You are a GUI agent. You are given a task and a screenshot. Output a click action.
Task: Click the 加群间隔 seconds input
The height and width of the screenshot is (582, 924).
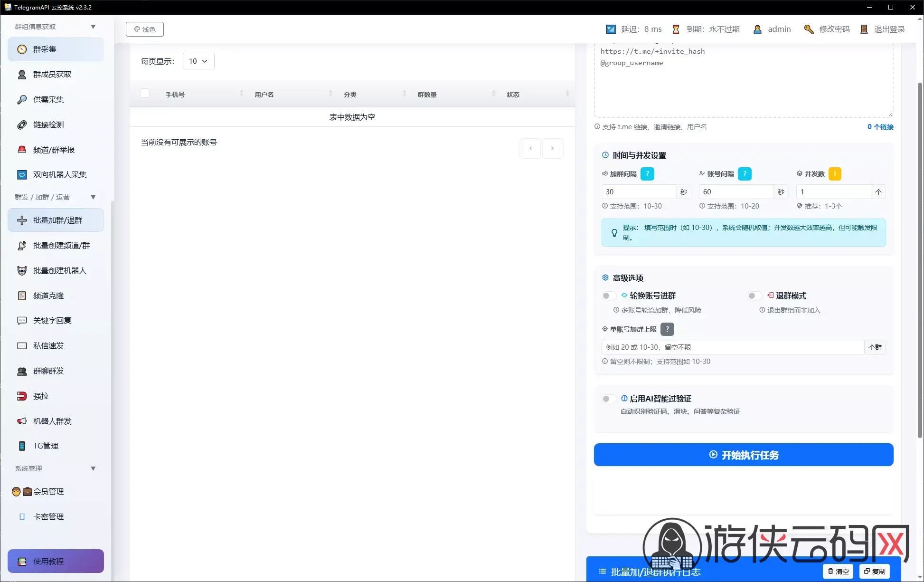coord(639,192)
